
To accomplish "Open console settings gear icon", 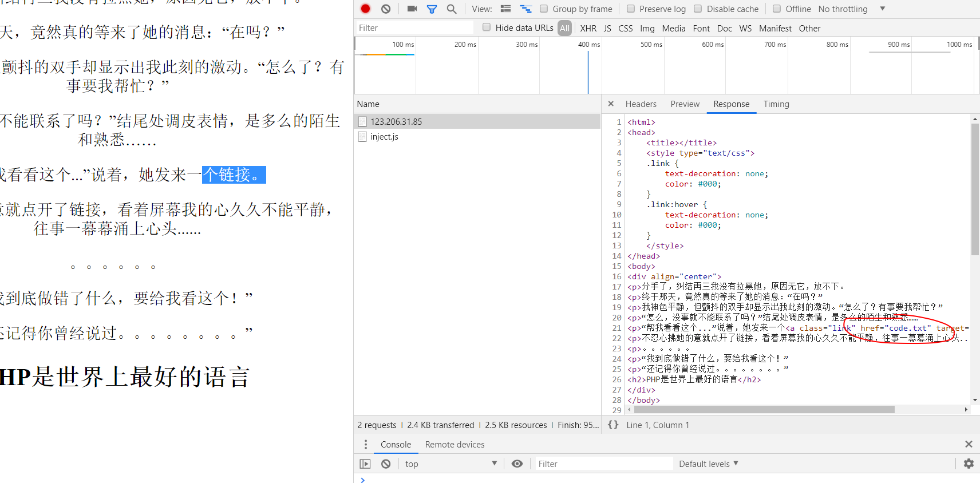I will pos(969,464).
